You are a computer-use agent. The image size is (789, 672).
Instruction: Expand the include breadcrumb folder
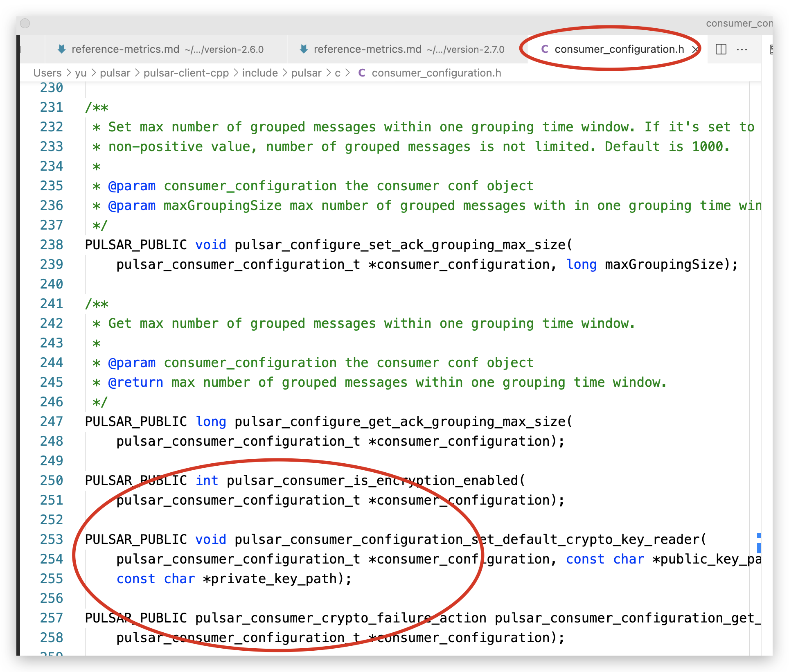click(260, 73)
